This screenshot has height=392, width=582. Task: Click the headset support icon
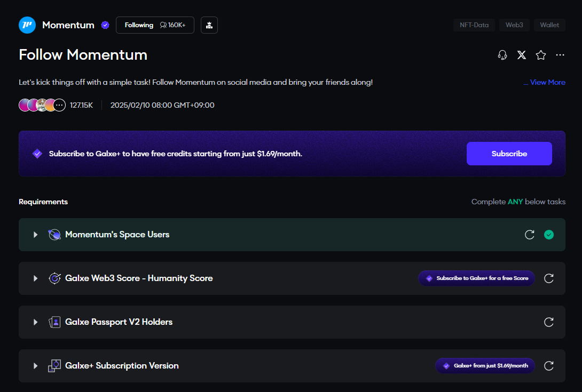pos(502,55)
